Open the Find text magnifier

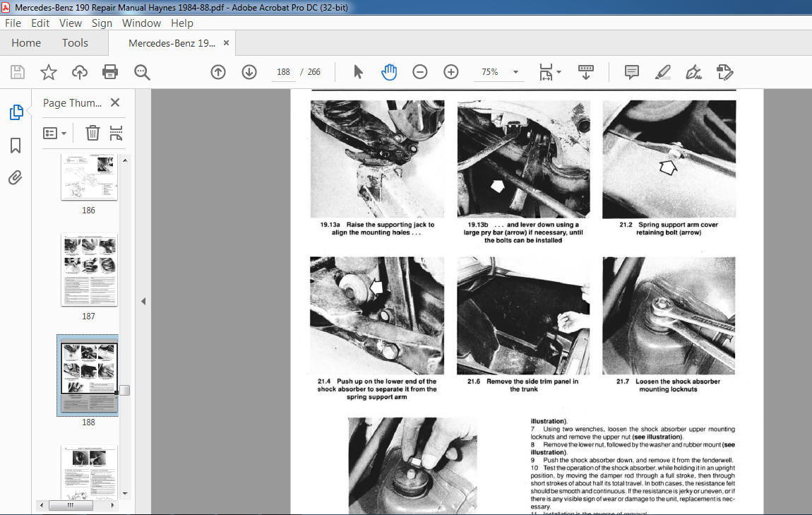click(142, 72)
